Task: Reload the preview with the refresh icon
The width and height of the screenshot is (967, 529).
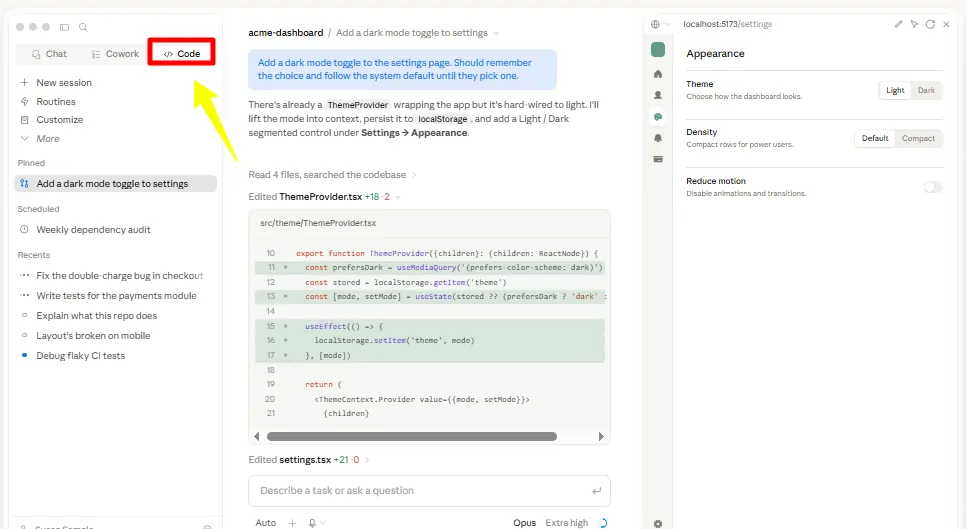Action: click(x=930, y=24)
